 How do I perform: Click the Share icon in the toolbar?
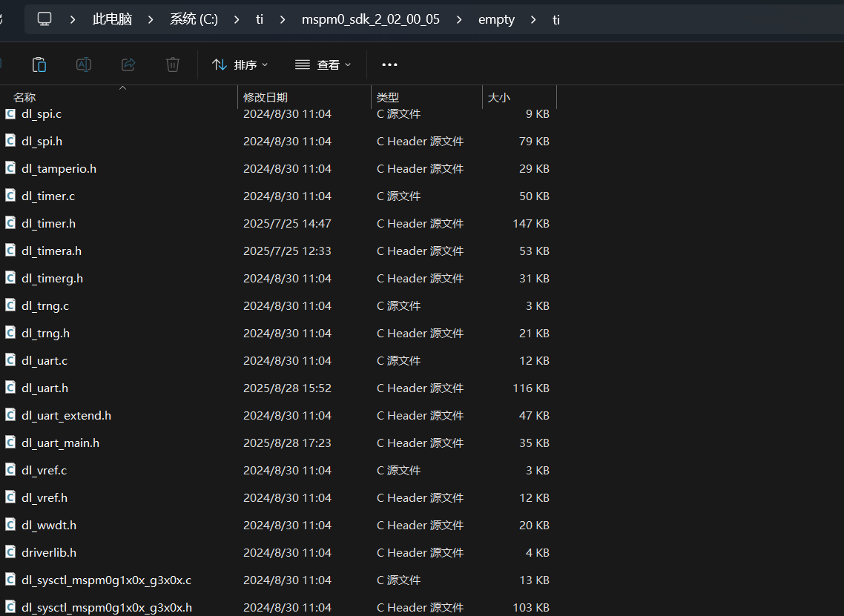coord(128,64)
